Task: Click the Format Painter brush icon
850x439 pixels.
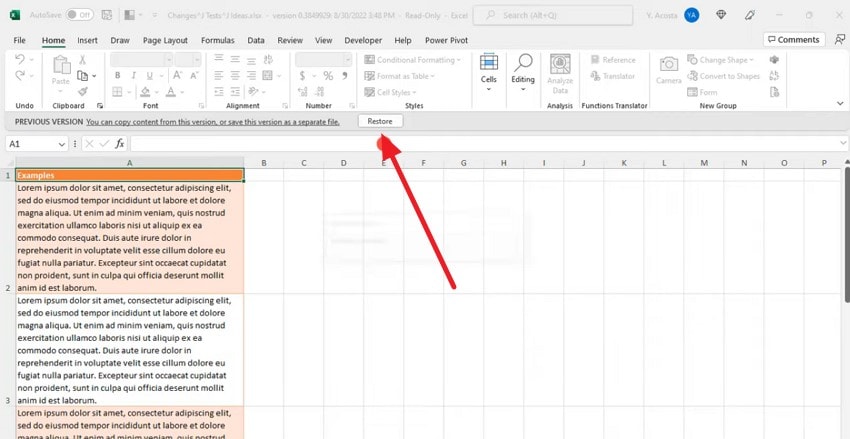Action: 82,92
